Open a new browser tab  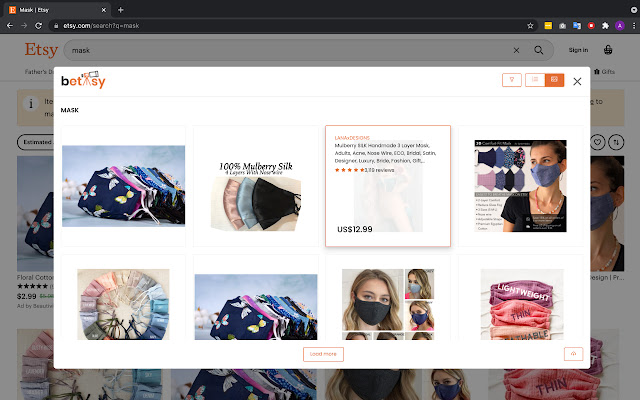point(120,10)
